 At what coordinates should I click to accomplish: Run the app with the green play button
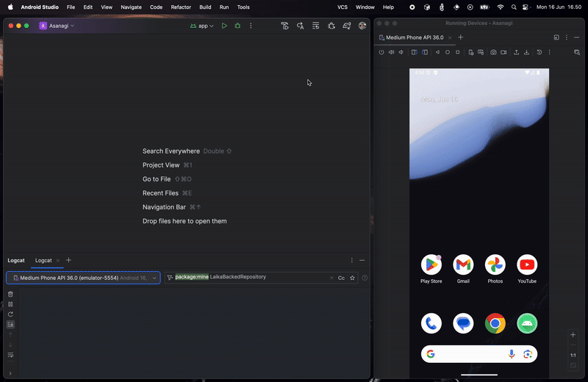(224, 26)
